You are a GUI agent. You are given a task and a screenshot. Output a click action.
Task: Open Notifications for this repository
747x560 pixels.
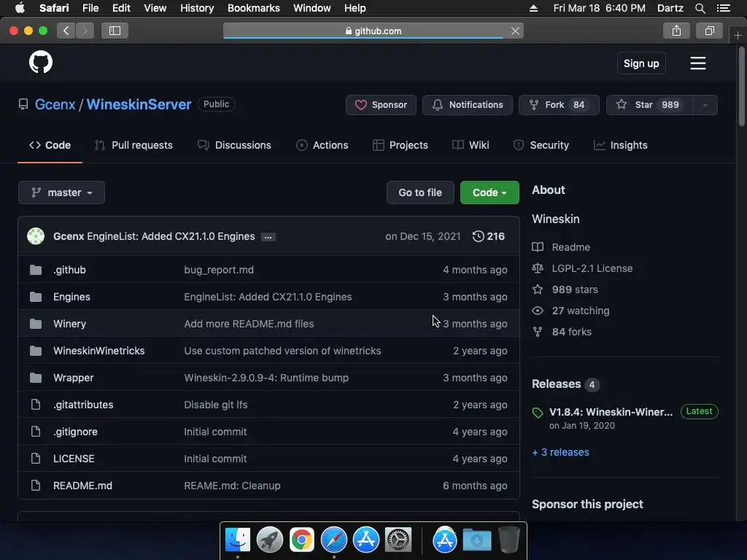[x=468, y=105]
